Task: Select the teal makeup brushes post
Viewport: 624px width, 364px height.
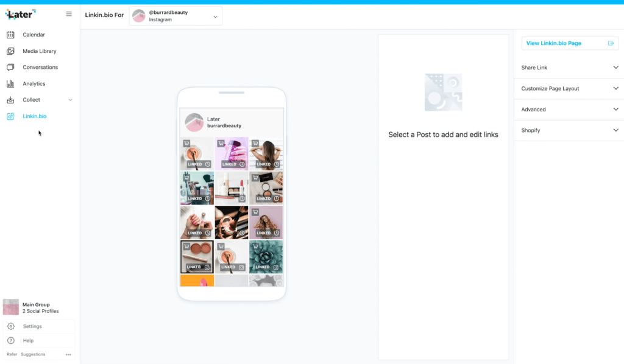Action: 197,188
